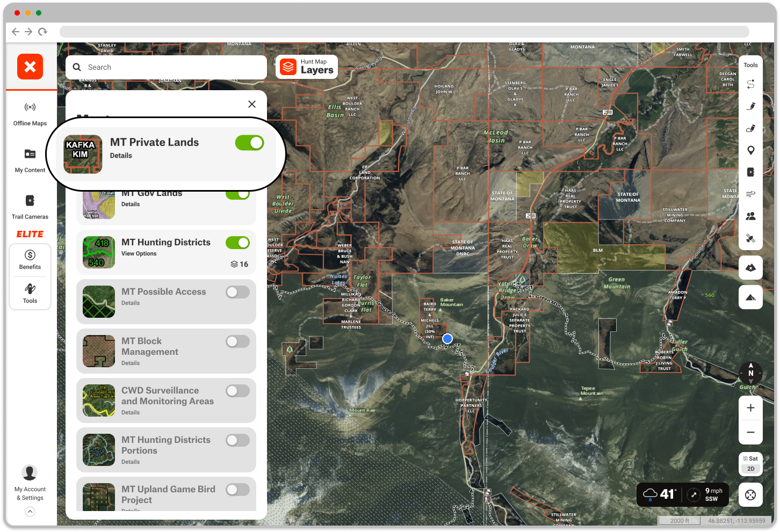Select the route builder tool

click(x=750, y=84)
